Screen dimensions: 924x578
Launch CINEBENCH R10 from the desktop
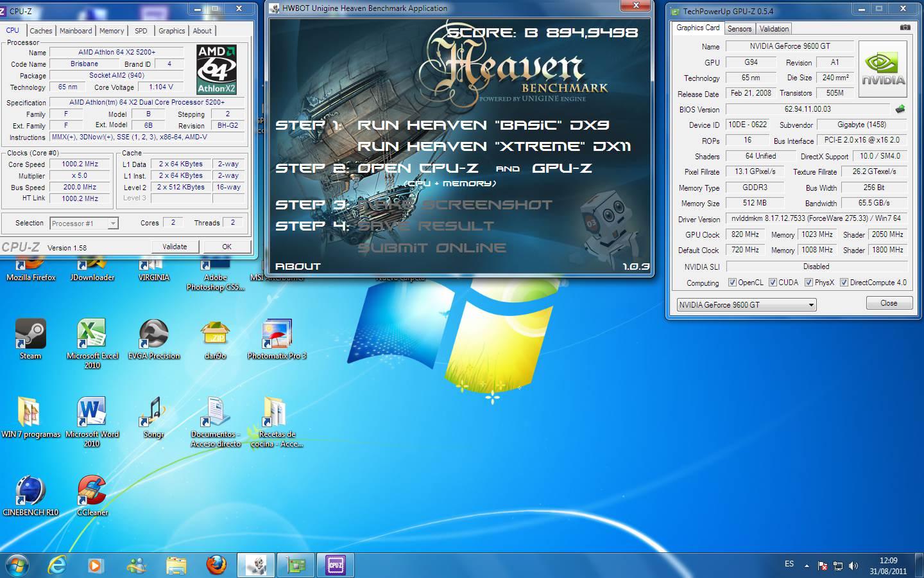(x=30, y=495)
